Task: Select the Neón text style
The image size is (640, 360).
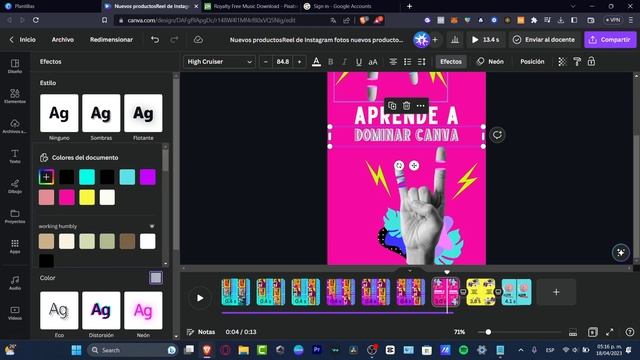Action: coord(143,310)
